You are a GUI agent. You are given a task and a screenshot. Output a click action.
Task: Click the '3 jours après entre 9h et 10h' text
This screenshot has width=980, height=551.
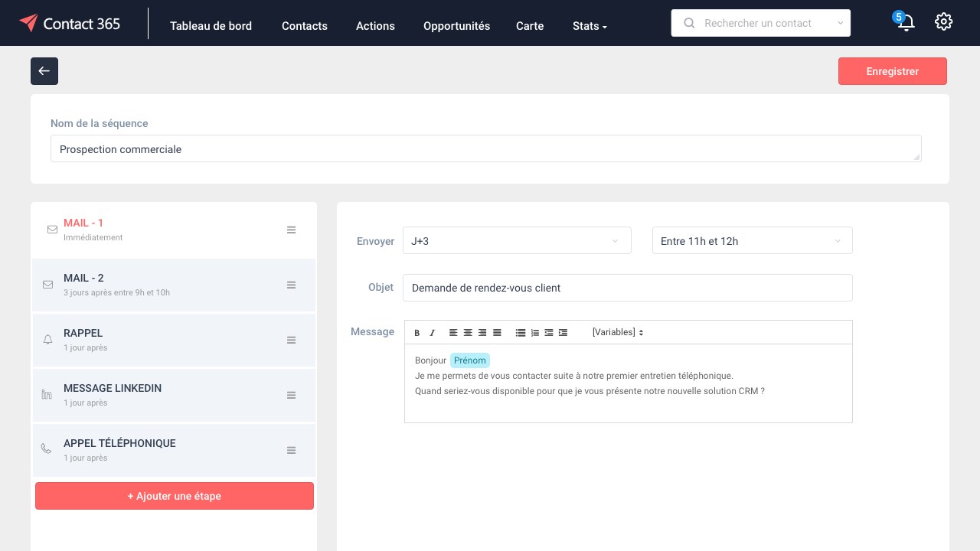116,292
